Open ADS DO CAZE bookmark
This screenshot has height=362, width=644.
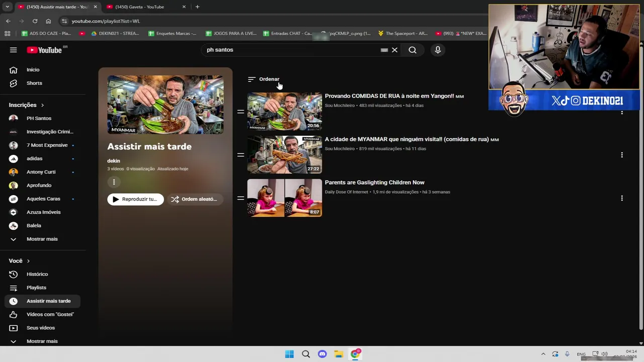(46, 34)
